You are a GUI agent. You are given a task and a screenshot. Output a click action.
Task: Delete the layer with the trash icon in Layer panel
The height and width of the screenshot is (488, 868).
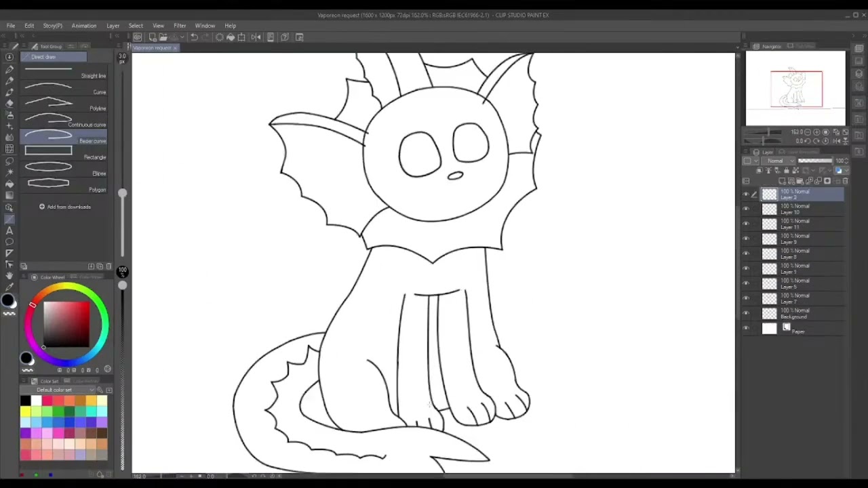point(844,182)
